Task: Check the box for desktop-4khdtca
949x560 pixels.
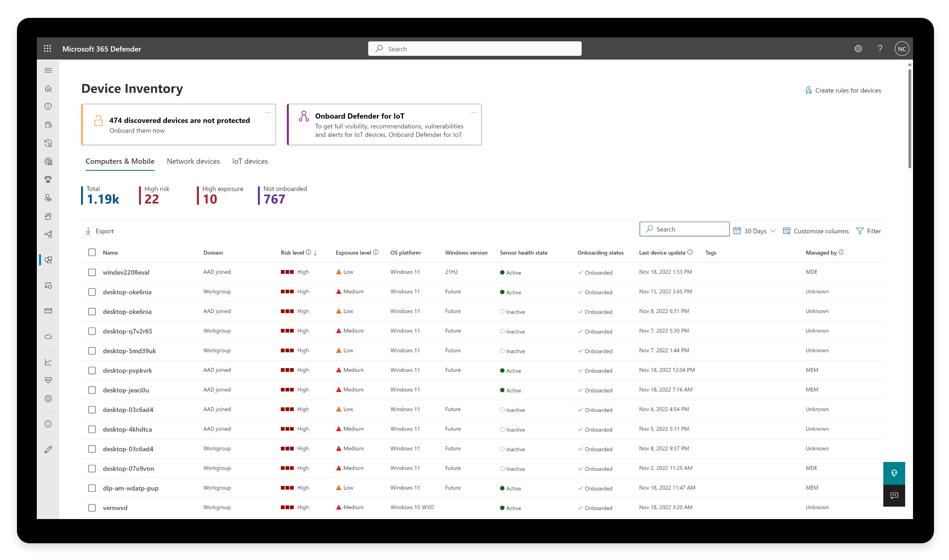Action: [x=92, y=429]
